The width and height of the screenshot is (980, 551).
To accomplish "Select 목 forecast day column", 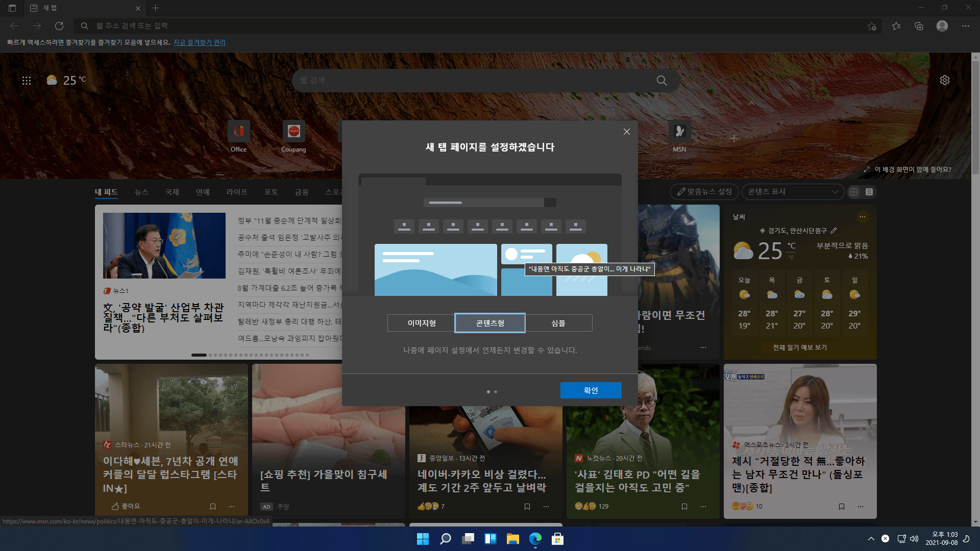I will coord(772,304).
